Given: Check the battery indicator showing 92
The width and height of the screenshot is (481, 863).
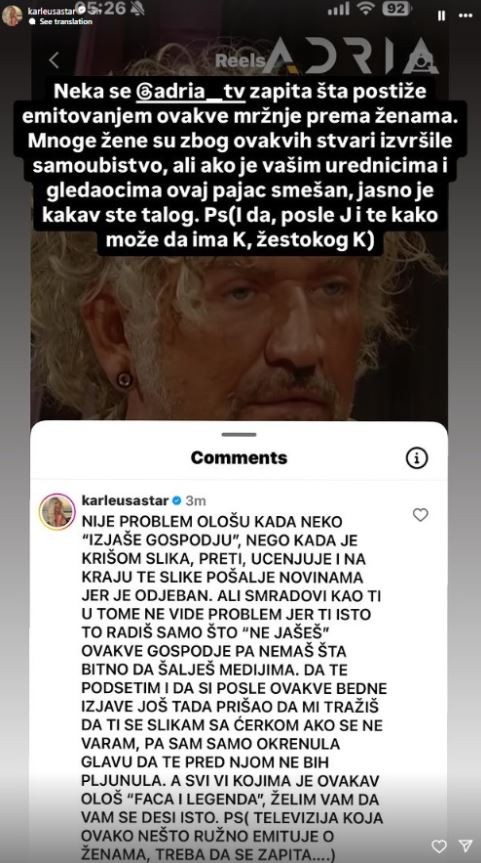Looking at the screenshot, I should click(x=396, y=9).
